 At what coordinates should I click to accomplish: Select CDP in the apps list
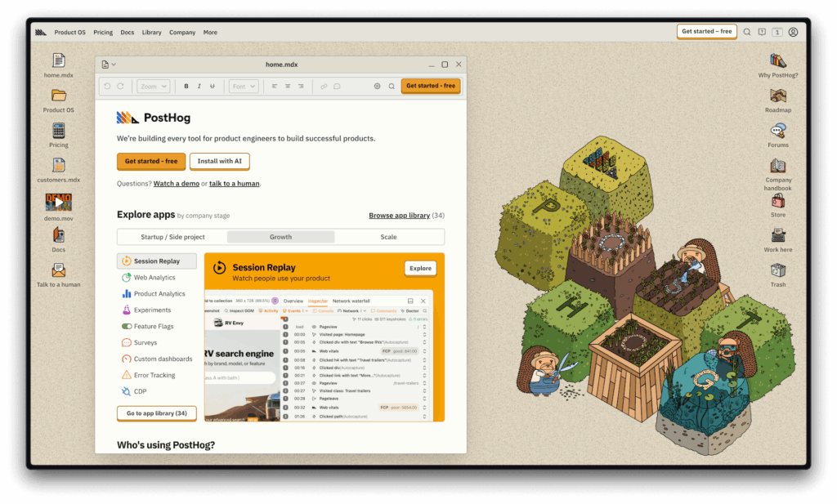[157, 391]
